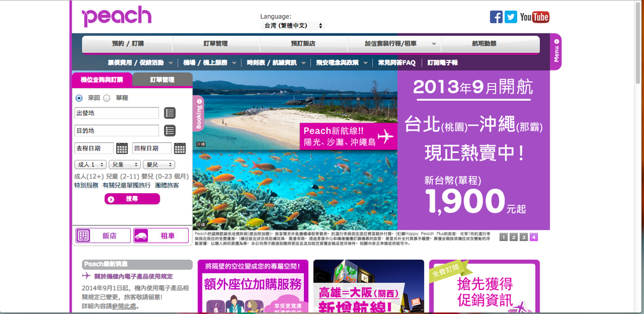
Task: Open the 成人 1 passenger dropdown
Action: [x=91, y=164]
